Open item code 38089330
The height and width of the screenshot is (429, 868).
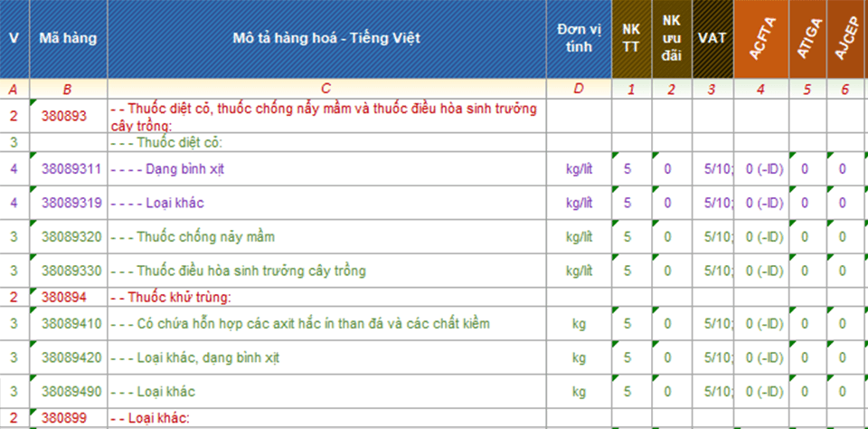[x=68, y=271]
